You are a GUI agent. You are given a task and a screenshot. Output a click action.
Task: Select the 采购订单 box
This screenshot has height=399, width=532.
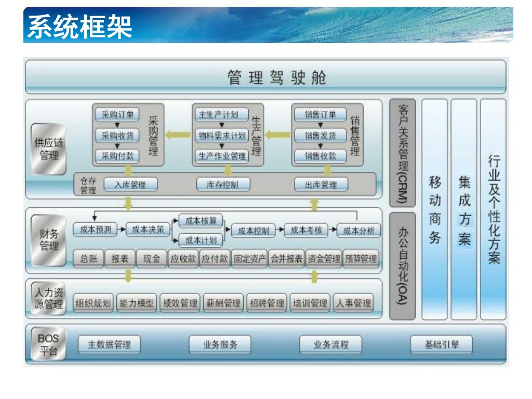[117, 114]
